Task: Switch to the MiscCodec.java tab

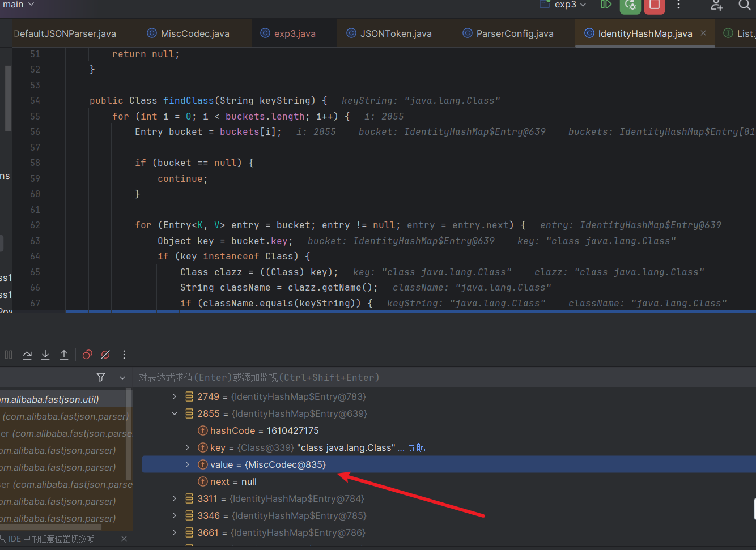Action: pyautogui.click(x=189, y=33)
